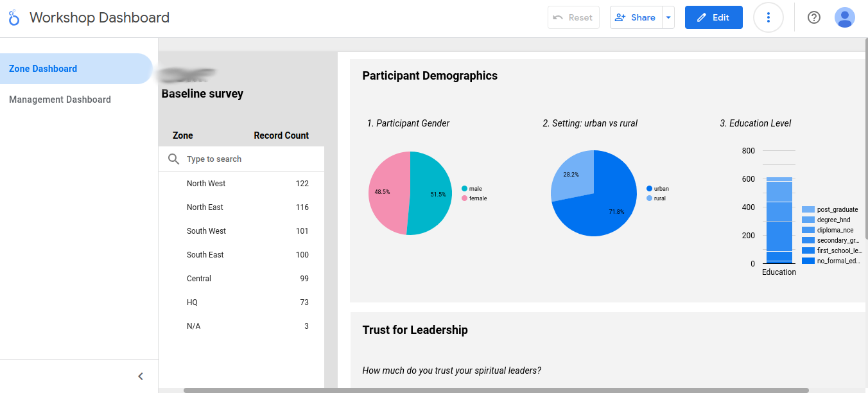Open the user account avatar
This screenshot has width=868, height=393.
pyautogui.click(x=844, y=18)
